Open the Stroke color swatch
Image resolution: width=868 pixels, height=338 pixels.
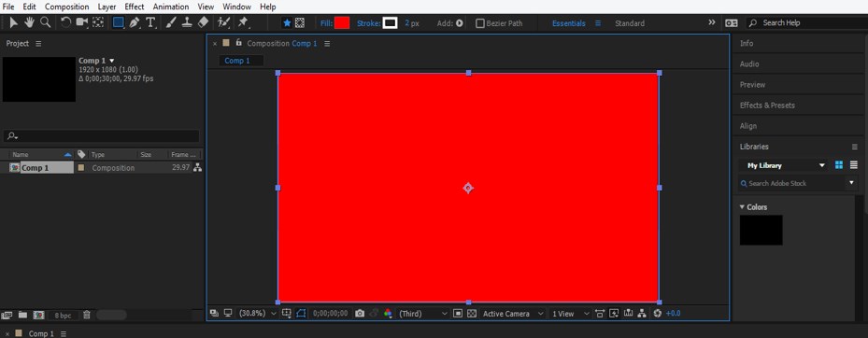391,23
